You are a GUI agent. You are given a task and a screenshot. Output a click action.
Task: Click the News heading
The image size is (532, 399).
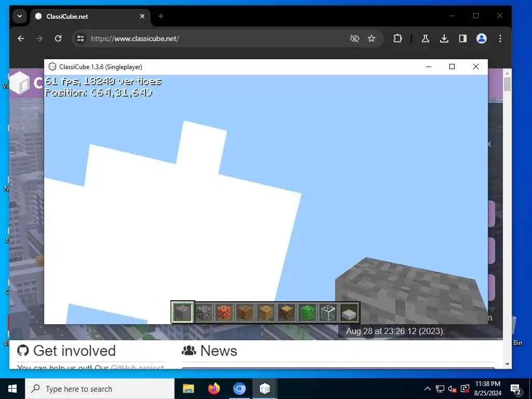[219, 351]
